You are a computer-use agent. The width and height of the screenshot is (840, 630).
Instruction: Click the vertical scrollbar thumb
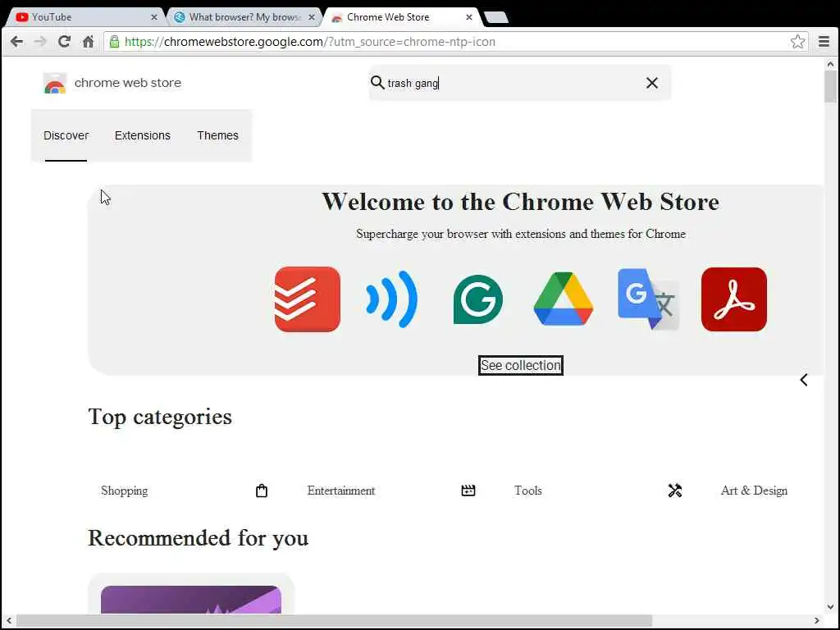coord(830,85)
